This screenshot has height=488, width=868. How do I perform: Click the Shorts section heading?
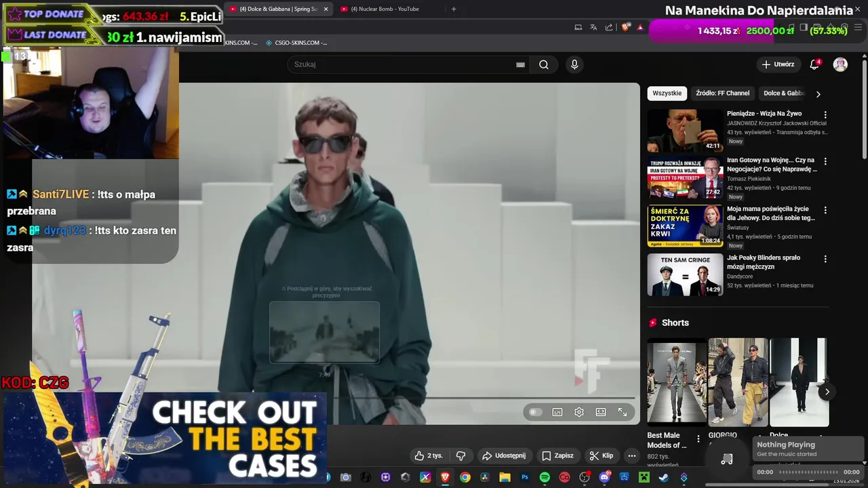click(x=675, y=323)
